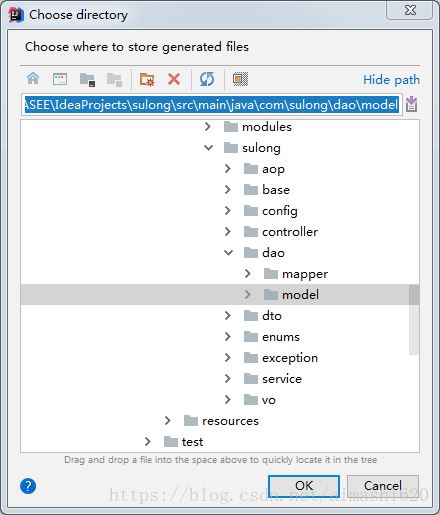Click into the directory path text field

click(212, 105)
